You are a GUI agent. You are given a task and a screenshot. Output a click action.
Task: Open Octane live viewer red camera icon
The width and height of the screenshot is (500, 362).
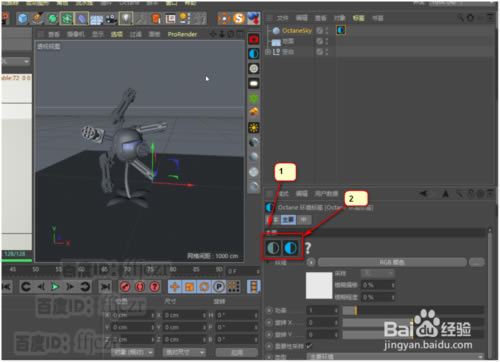[254, 39]
